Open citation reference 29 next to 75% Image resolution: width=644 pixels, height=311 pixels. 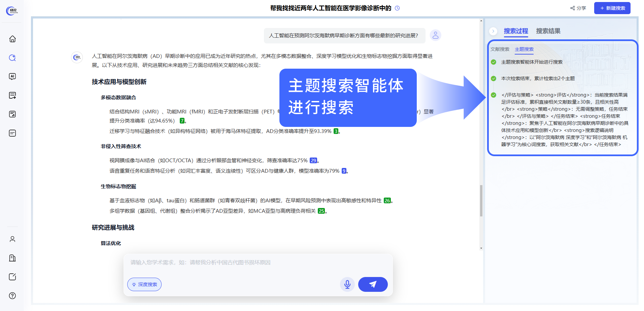[313, 161]
